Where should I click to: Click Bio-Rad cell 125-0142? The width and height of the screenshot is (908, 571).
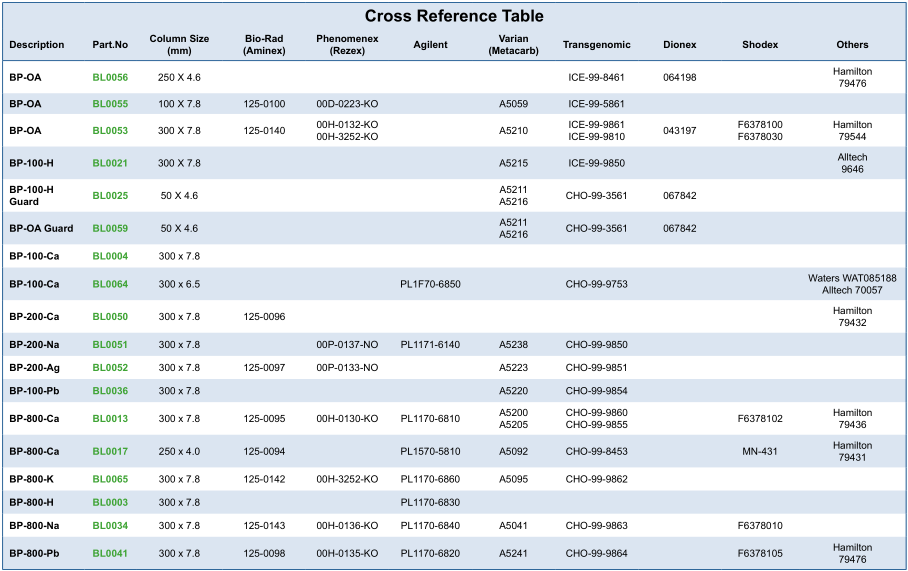tap(264, 480)
